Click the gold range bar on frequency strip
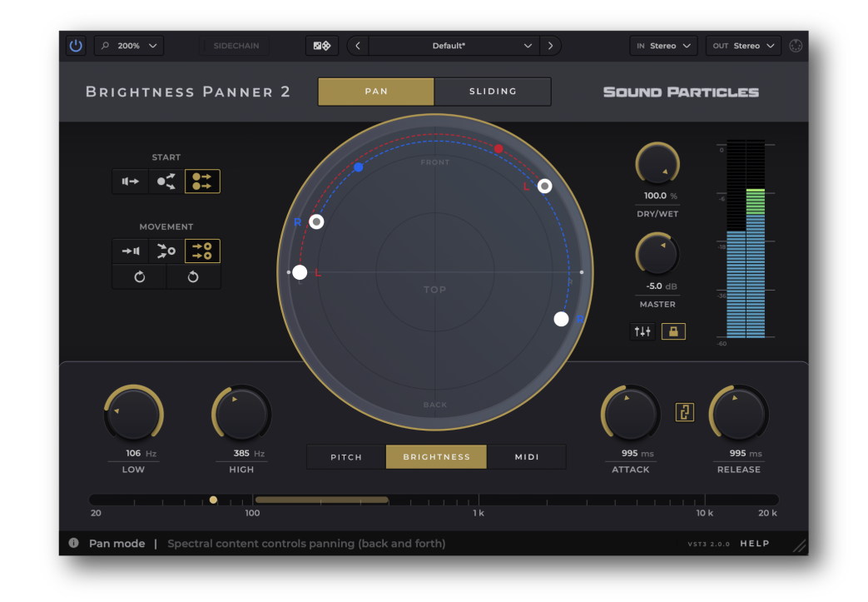Image resolution: width=868 pixels, height=602 pixels. click(321, 500)
